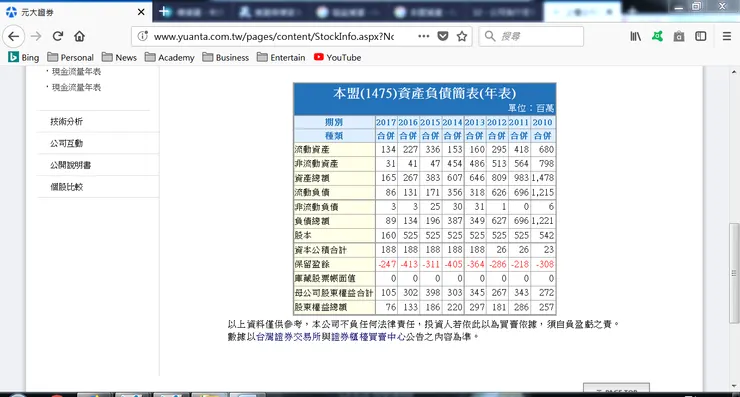Open 公開說明書 in the sidebar menu
740x397 pixels.
coord(71,165)
